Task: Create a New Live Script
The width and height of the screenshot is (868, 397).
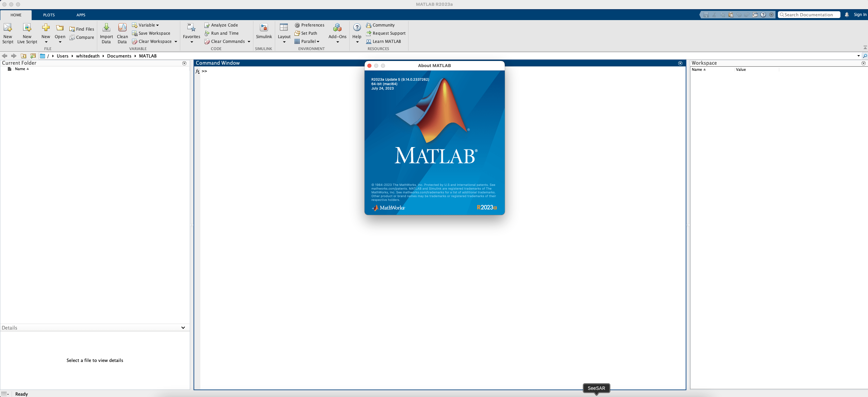Action: [x=27, y=33]
